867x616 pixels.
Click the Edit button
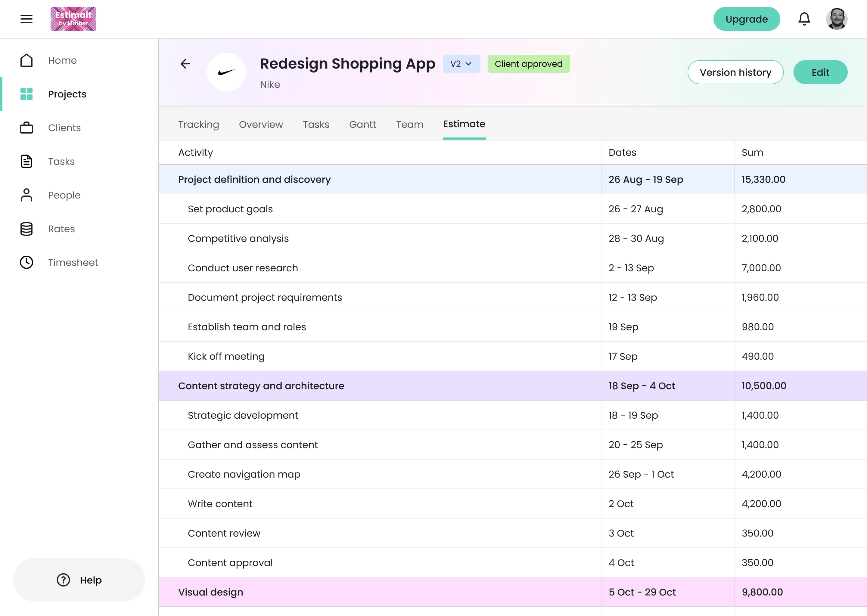pyautogui.click(x=820, y=72)
